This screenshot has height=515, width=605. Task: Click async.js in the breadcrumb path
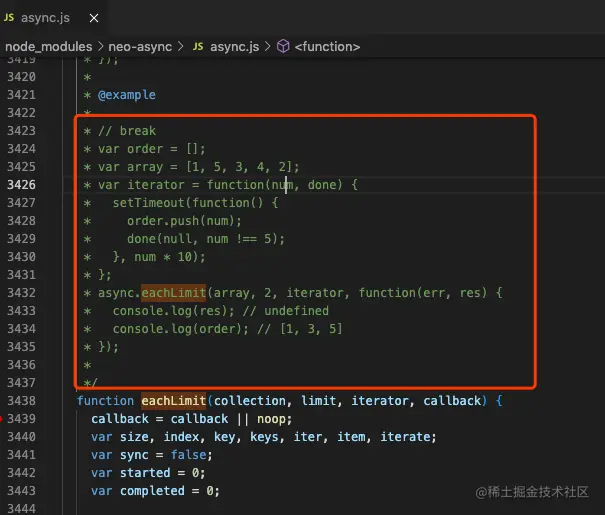(x=235, y=47)
